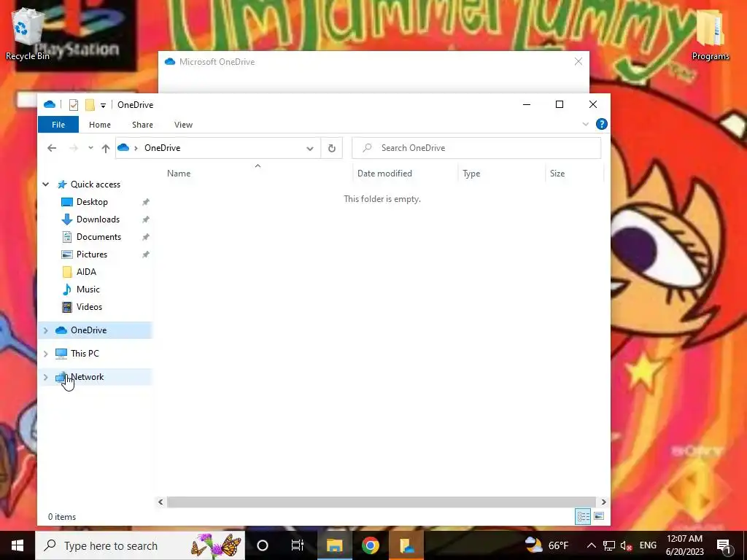Switch to Details view layout icon

pyautogui.click(x=583, y=517)
